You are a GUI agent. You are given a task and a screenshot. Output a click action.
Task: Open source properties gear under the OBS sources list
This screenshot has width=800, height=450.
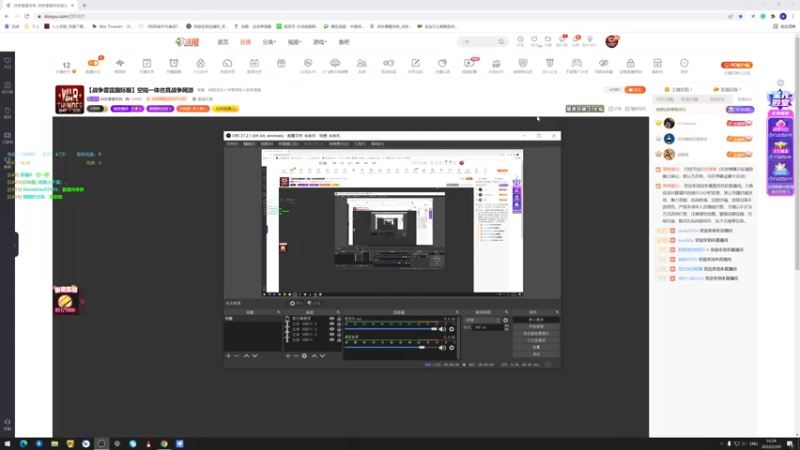[304, 356]
